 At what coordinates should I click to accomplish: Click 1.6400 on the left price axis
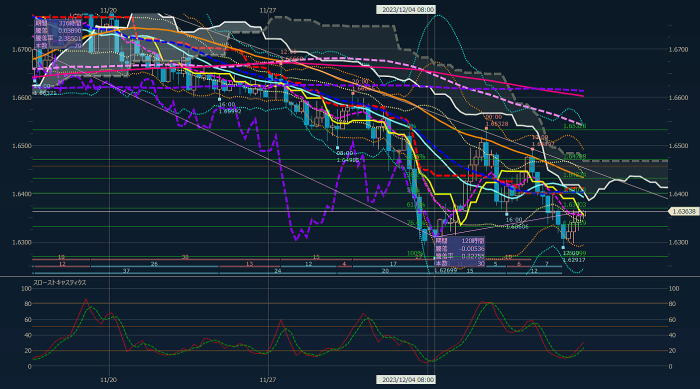tap(22, 194)
